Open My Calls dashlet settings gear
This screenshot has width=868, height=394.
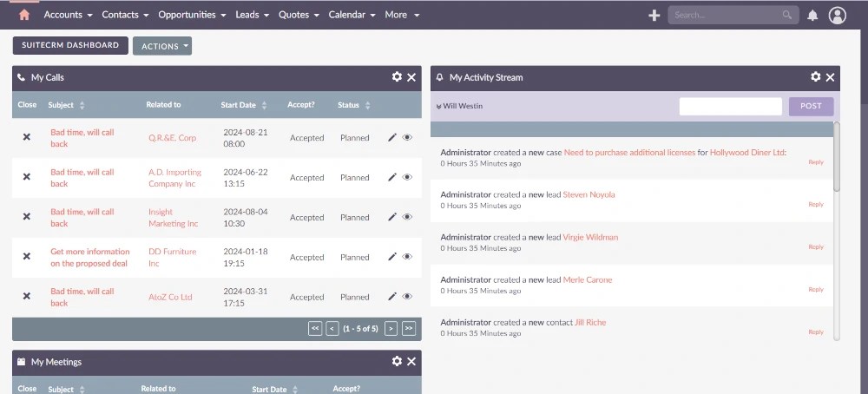point(397,77)
